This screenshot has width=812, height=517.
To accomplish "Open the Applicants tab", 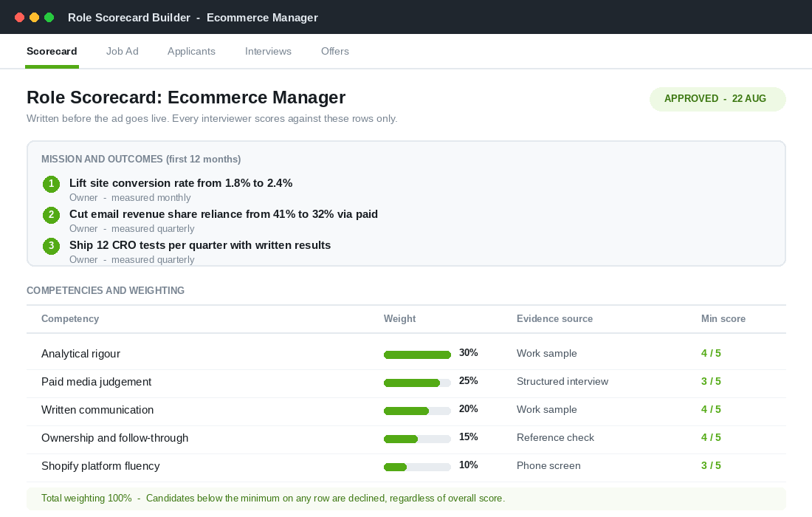I will [x=191, y=51].
